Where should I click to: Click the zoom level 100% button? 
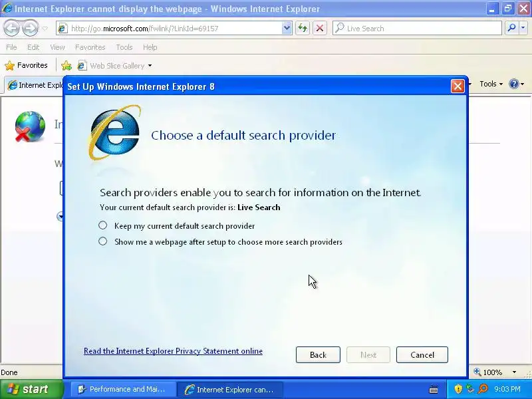pyautogui.click(x=488, y=372)
